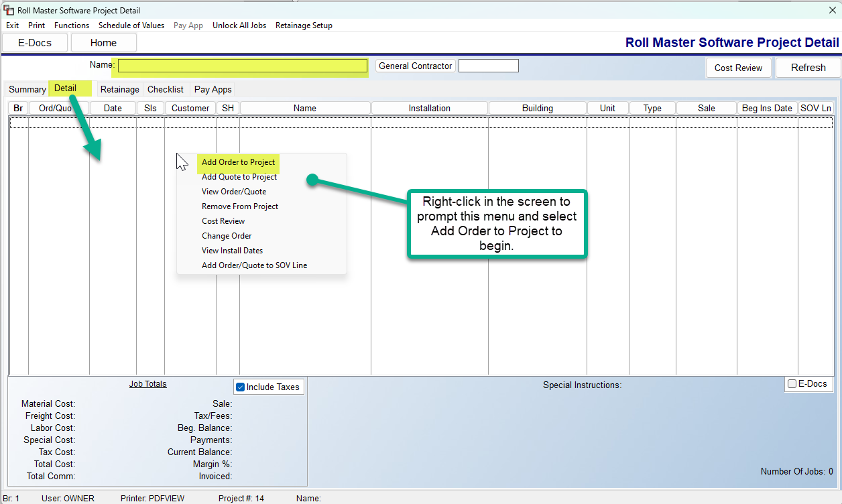Close the Project Detail window
Screen dimensions: 842x504
pyautogui.click(x=832, y=10)
